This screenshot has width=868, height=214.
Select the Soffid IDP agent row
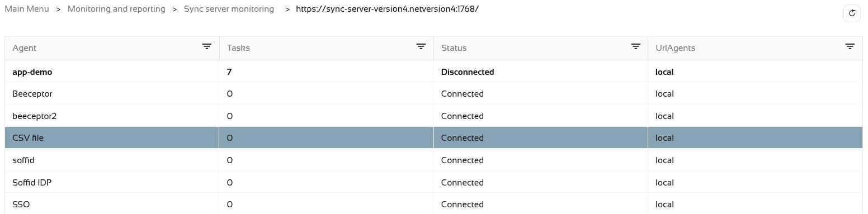[433, 182]
